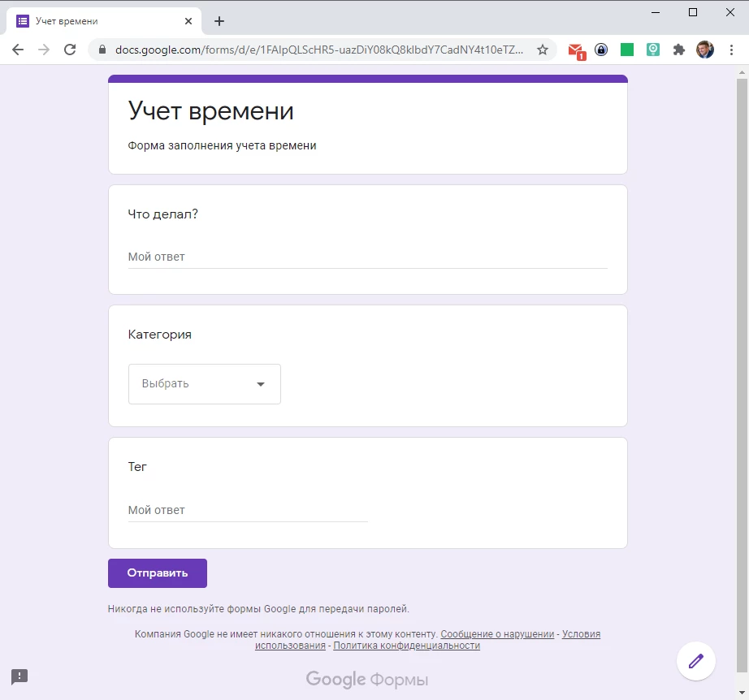Expand the Категория dropdown "Выбрать"
749x700 pixels.
205,384
